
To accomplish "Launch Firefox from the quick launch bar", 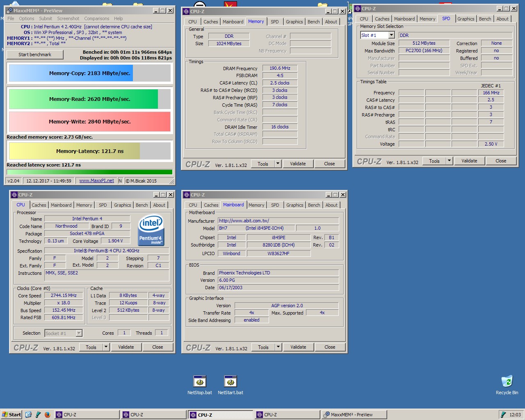I will point(47,415).
